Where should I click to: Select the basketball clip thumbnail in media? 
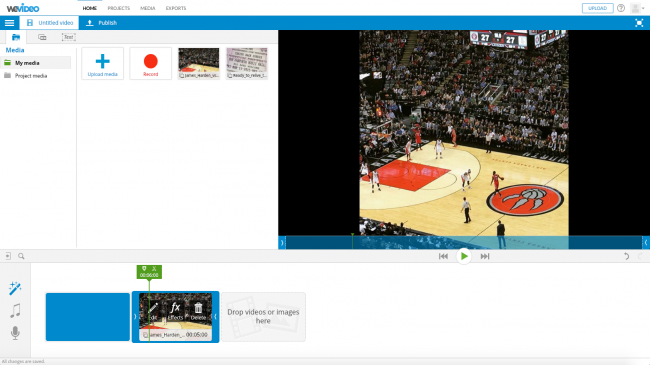tap(199, 63)
